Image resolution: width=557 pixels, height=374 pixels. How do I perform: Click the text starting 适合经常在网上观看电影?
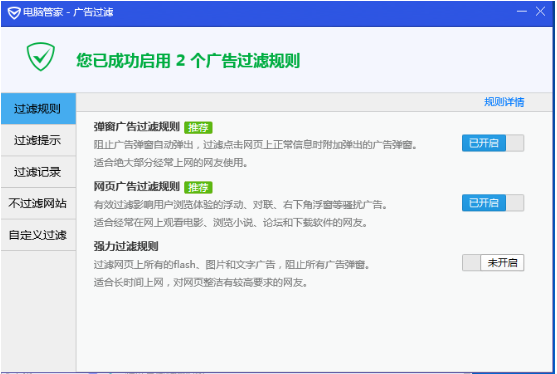coord(231,223)
